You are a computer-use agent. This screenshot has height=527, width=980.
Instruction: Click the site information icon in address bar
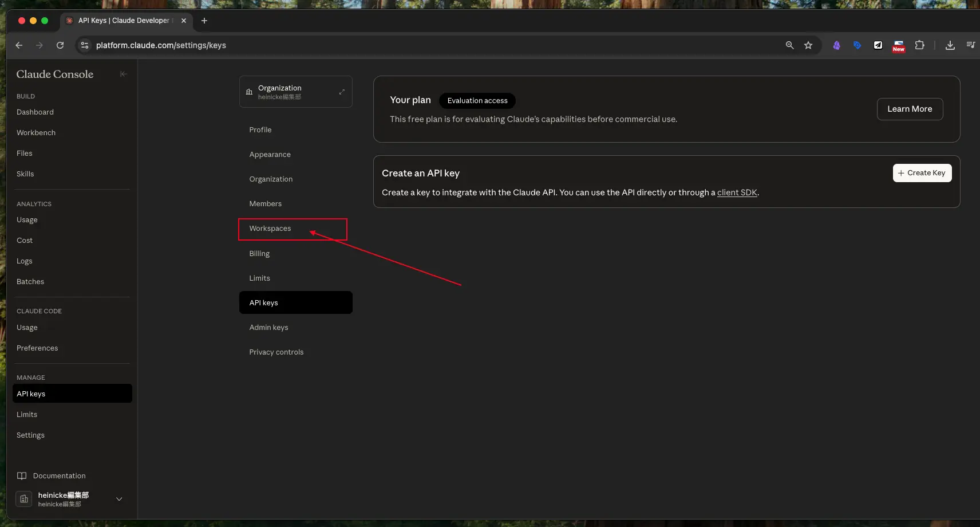coord(85,45)
